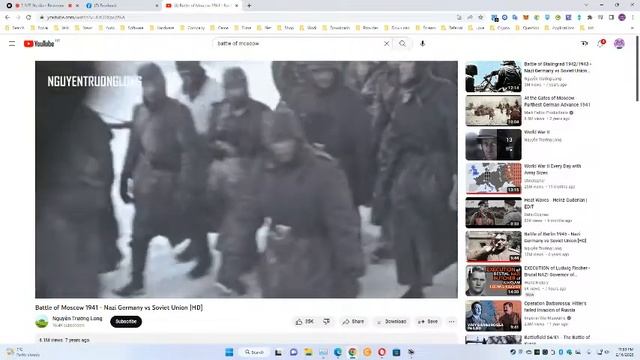Clear the search box with the X icon
The height and width of the screenshot is (360, 640).
[x=387, y=43]
